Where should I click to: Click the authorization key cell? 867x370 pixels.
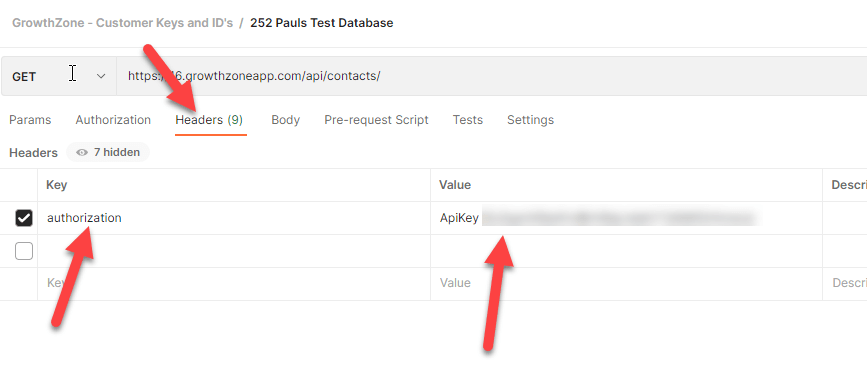(x=234, y=218)
